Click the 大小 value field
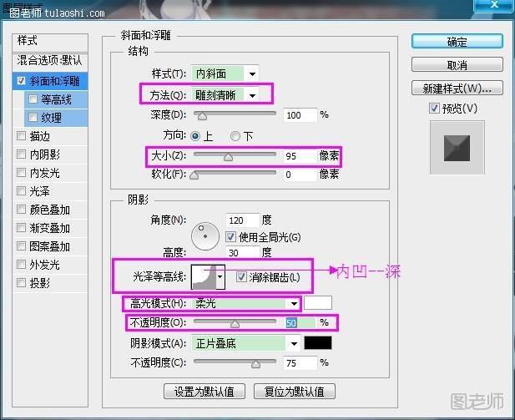Viewport: 515px width, 420px height. click(x=300, y=156)
